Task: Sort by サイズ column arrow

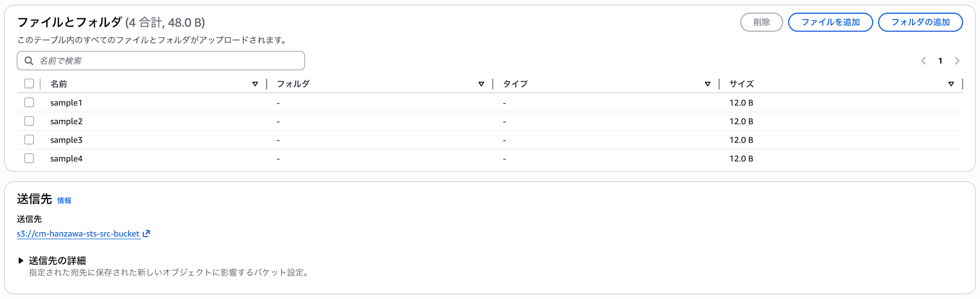Action: coord(951,84)
